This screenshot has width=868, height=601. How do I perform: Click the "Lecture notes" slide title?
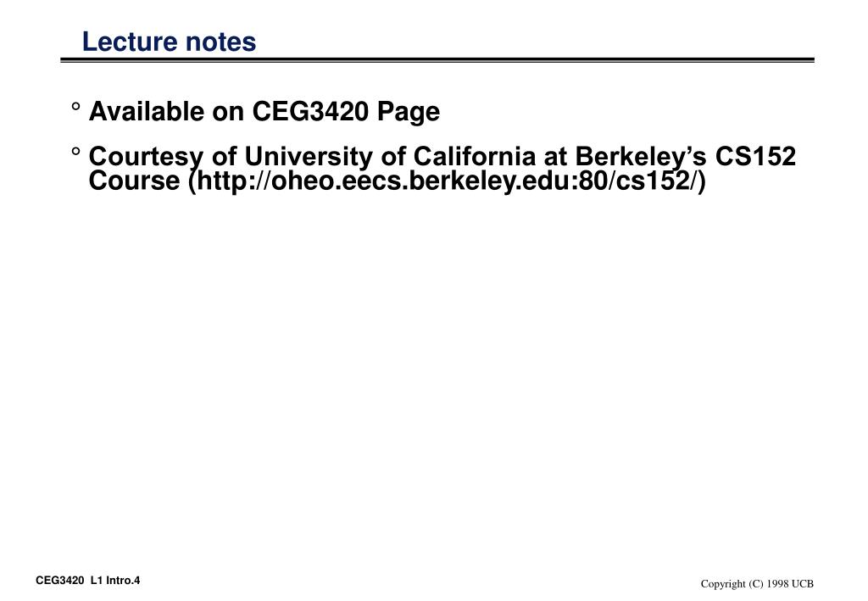[169, 42]
